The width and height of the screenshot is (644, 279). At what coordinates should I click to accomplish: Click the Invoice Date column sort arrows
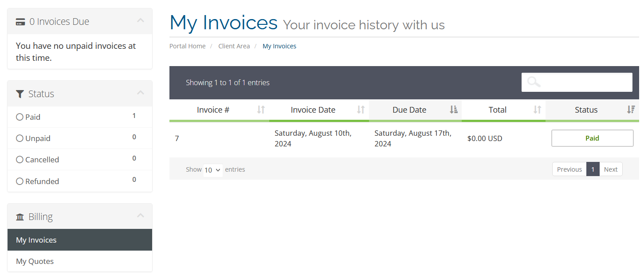(361, 110)
